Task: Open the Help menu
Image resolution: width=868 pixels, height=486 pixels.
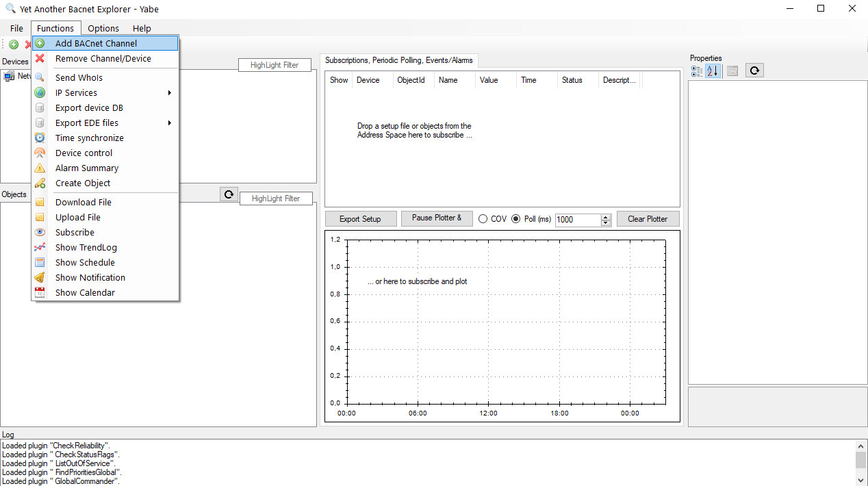Action: pyautogui.click(x=142, y=28)
